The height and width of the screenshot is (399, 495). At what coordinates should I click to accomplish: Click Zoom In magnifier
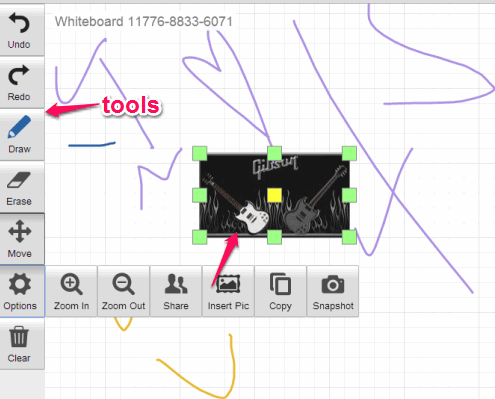click(71, 291)
